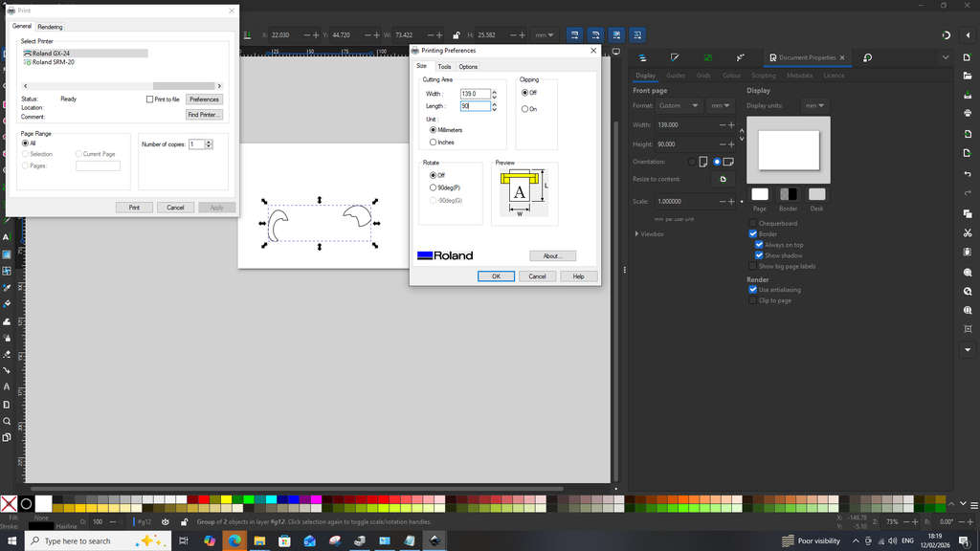The width and height of the screenshot is (980, 551).
Task: Open the Align and Distribute panel icon
Action: (x=740, y=57)
